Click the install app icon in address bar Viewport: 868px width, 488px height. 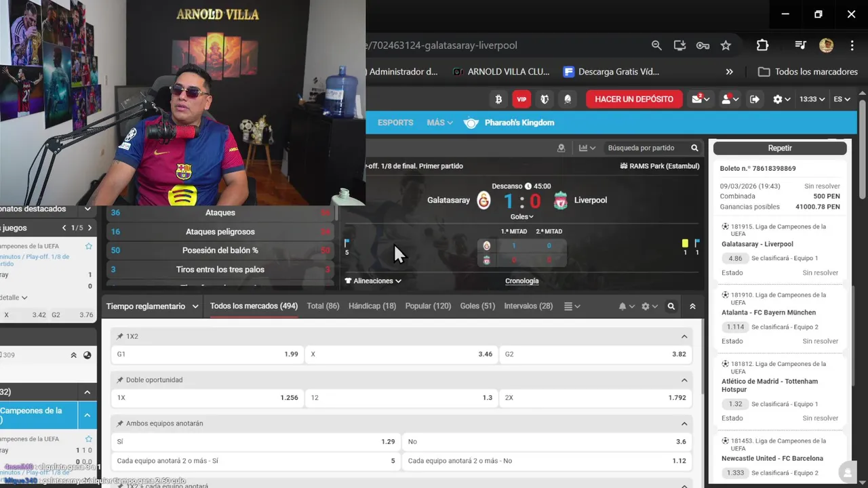pos(679,45)
